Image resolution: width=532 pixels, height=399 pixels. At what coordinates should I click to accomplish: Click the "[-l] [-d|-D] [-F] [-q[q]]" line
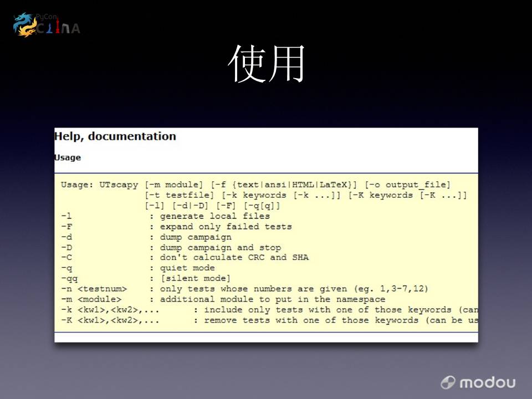212,206
